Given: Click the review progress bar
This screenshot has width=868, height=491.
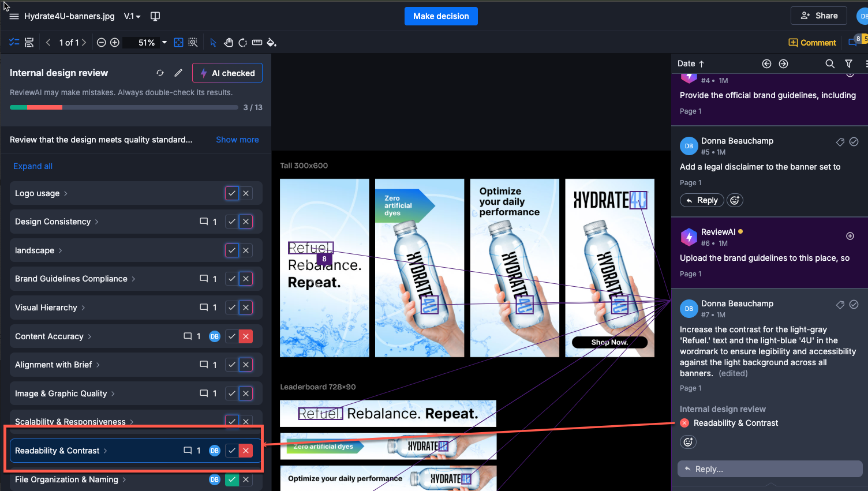Looking at the screenshot, I should [x=124, y=107].
